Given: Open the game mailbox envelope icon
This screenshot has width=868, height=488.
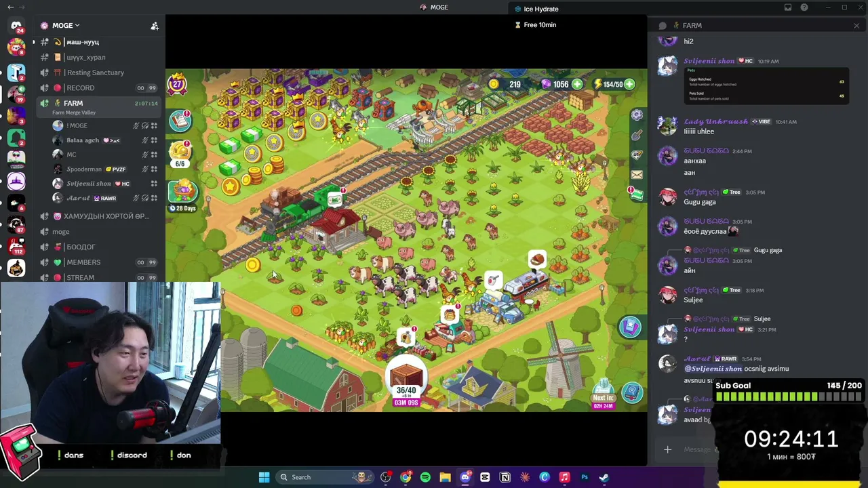Looking at the screenshot, I should (x=637, y=174).
